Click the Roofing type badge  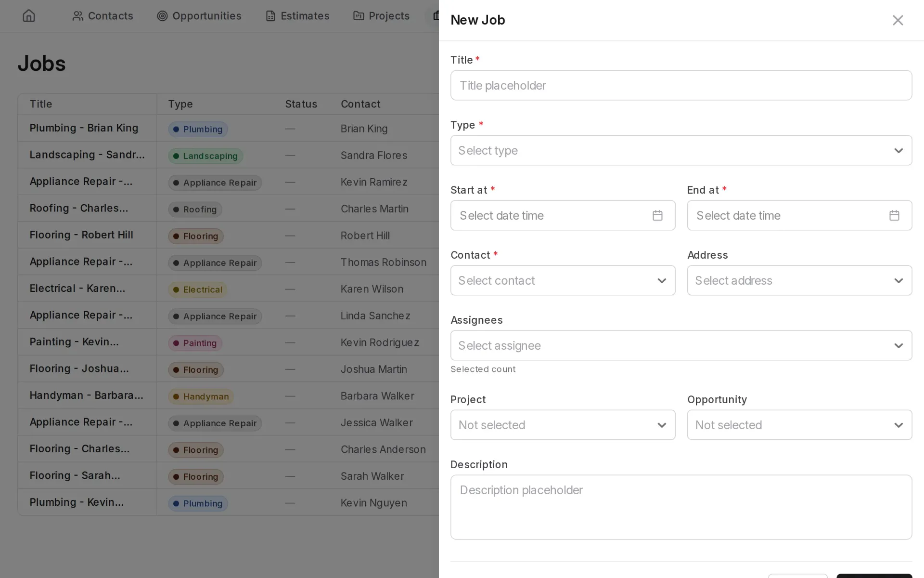point(195,210)
